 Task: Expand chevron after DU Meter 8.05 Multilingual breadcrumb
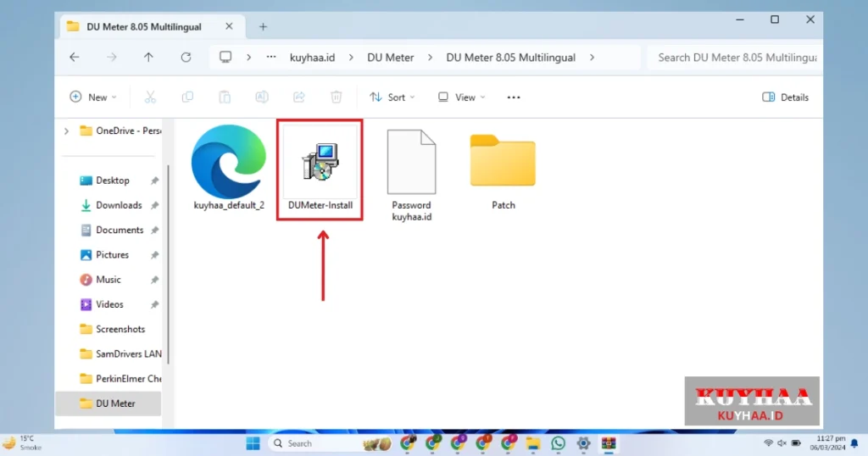[x=592, y=57]
